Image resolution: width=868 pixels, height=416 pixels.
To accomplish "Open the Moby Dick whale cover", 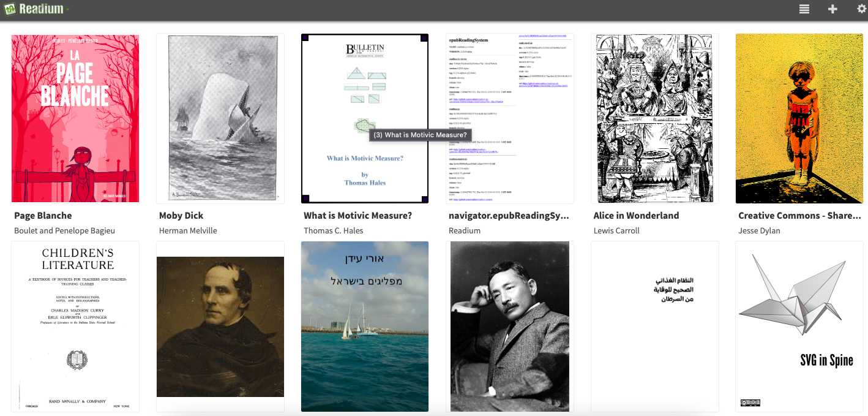I will point(220,118).
